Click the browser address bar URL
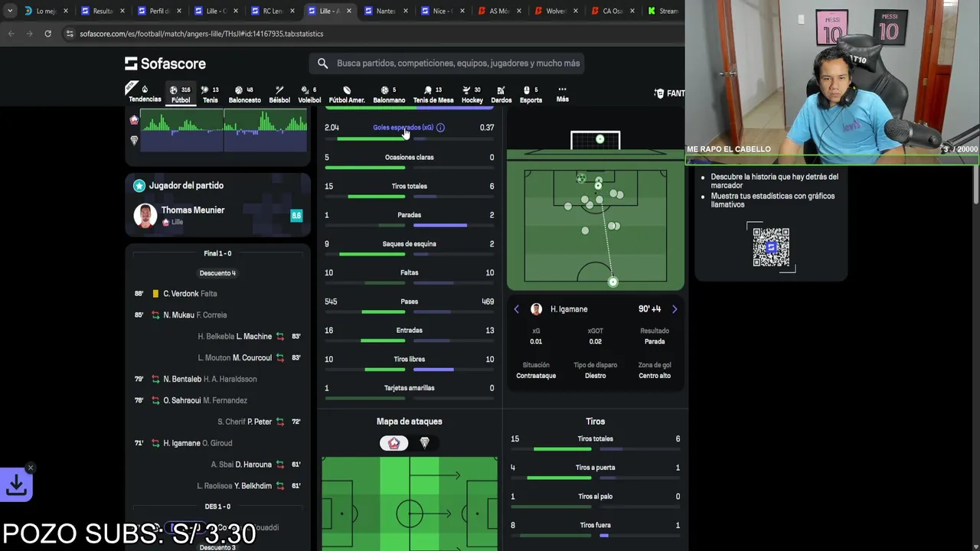The height and width of the screenshot is (551, 980). tap(201, 34)
